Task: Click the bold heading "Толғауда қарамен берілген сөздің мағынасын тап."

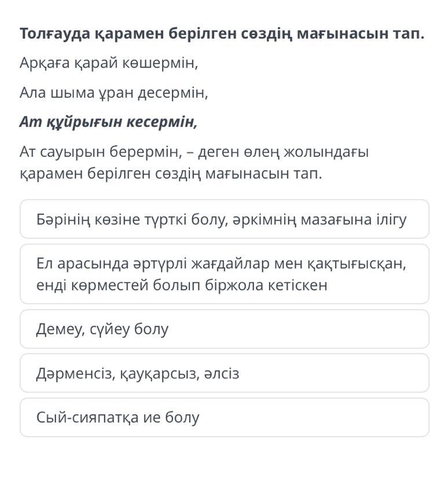Action: click(x=222, y=34)
